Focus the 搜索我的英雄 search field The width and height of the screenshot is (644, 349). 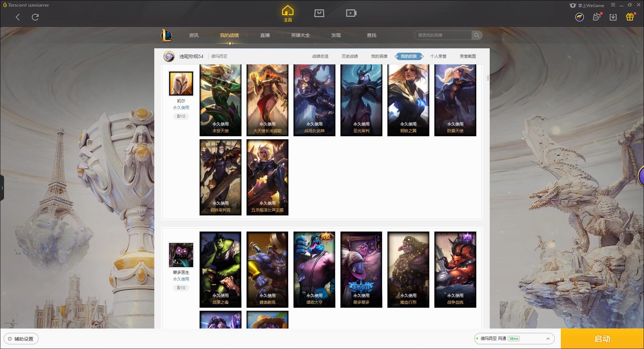pos(443,35)
